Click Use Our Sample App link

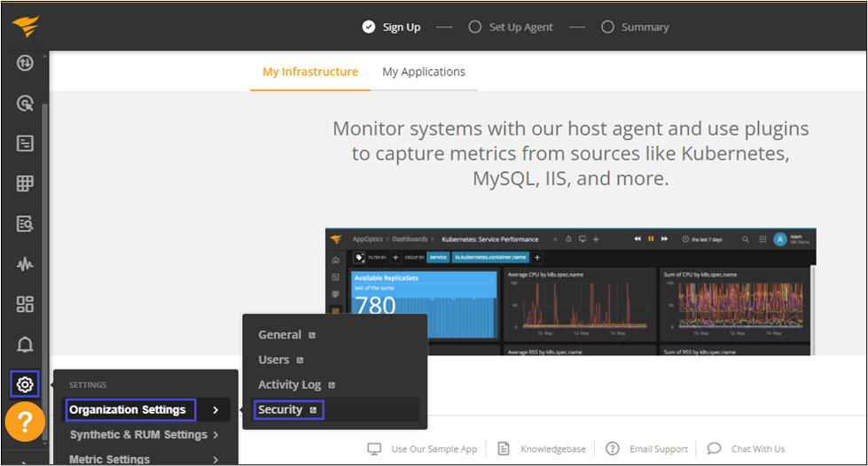(434, 449)
